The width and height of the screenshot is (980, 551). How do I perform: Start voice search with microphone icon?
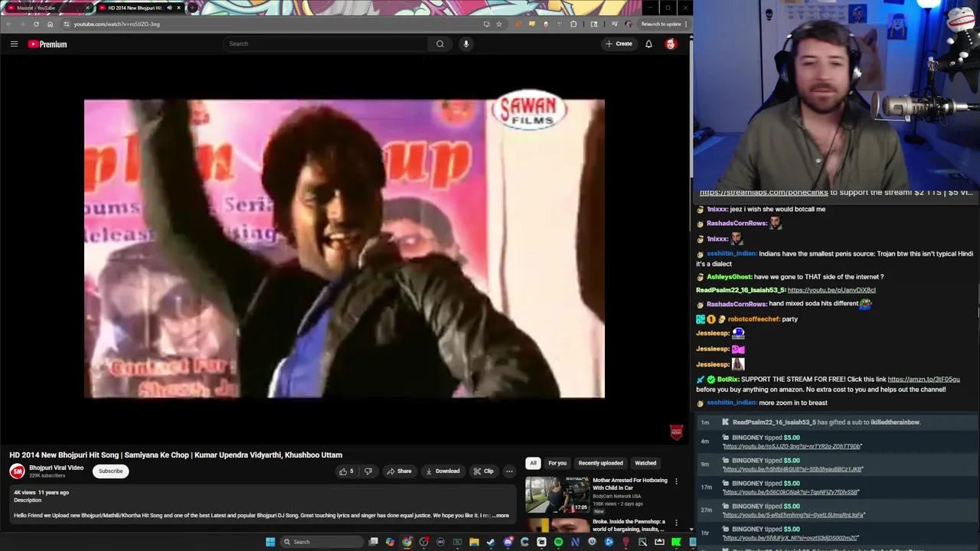[x=465, y=44]
